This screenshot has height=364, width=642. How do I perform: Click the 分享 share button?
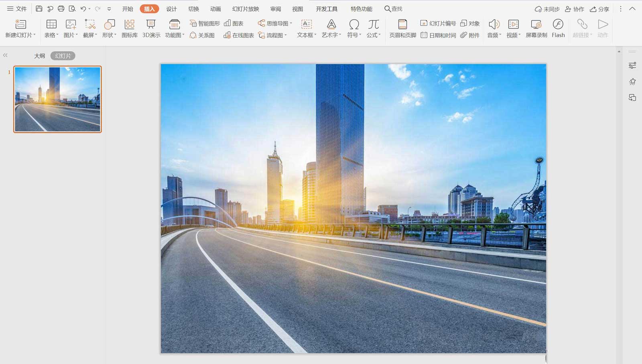pos(599,9)
